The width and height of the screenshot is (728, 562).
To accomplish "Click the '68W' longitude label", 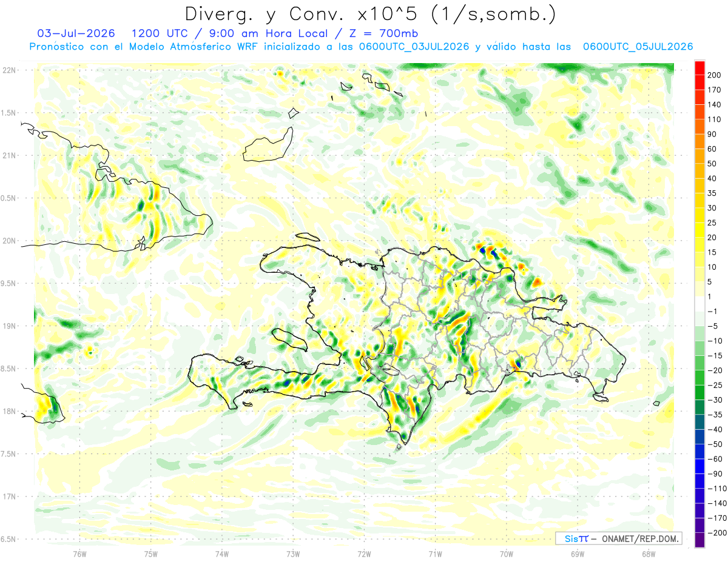I will click(649, 554).
